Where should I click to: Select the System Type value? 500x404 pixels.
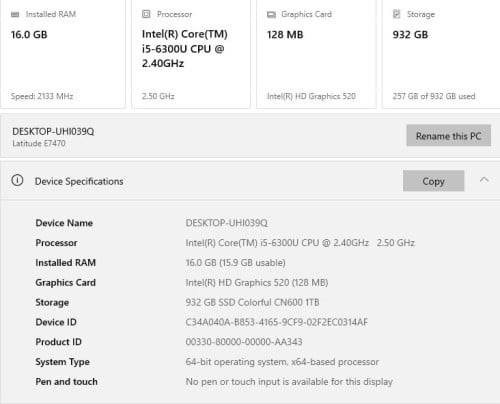282,362
